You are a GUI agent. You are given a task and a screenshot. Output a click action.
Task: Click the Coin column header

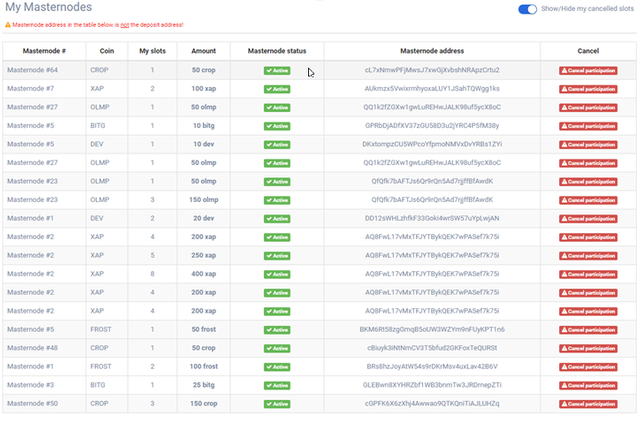[107, 51]
